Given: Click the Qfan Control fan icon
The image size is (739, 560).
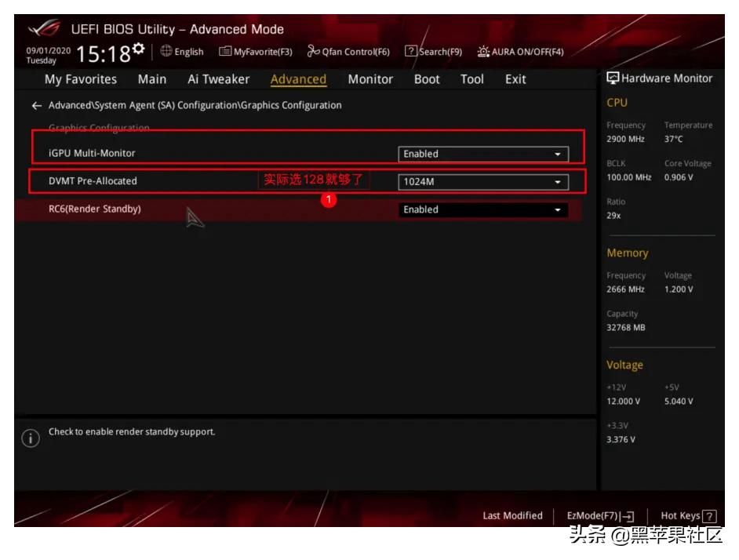Looking at the screenshot, I should pos(314,51).
